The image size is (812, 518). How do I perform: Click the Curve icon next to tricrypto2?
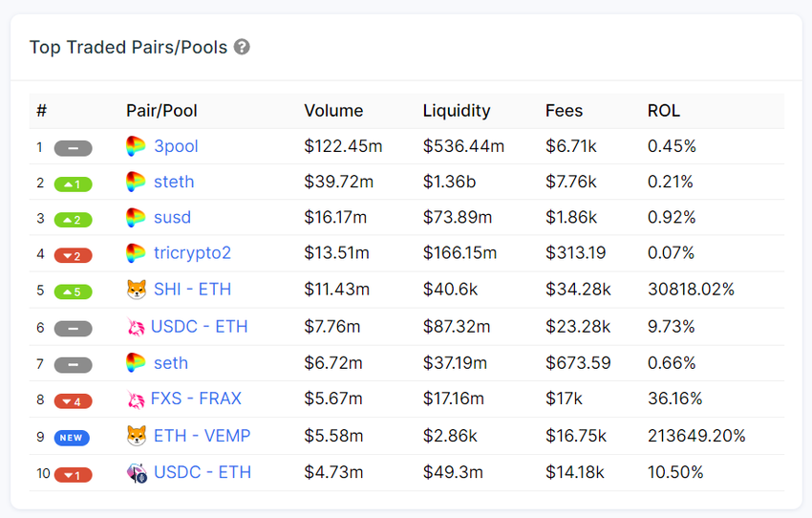click(x=136, y=253)
